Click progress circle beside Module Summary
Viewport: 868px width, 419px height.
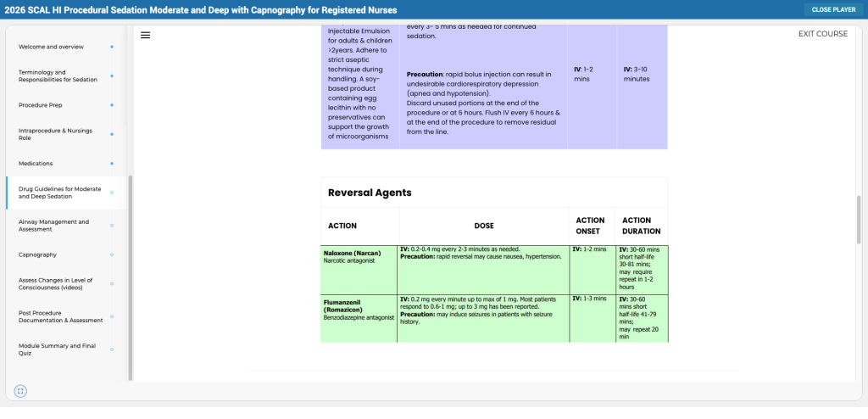coord(112,349)
